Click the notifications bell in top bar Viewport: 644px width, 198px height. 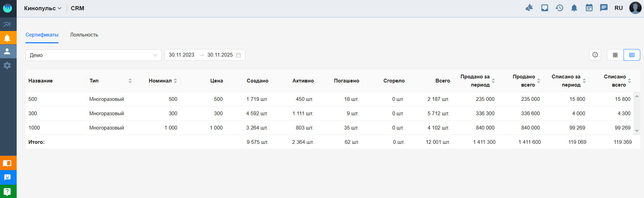point(574,8)
